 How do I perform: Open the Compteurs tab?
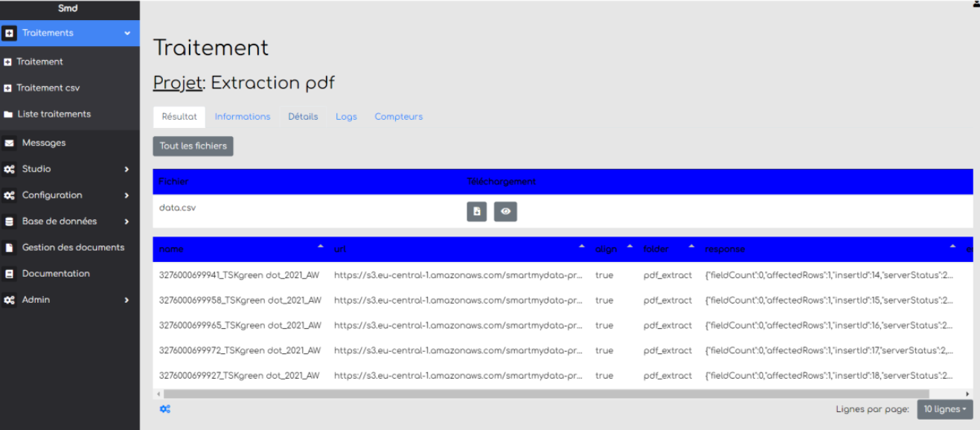(x=398, y=117)
